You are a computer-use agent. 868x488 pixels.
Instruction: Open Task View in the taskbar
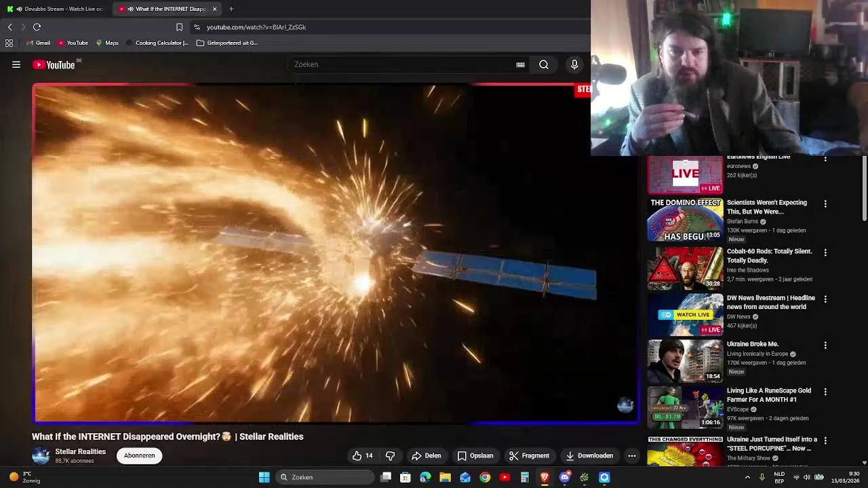(386, 477)
